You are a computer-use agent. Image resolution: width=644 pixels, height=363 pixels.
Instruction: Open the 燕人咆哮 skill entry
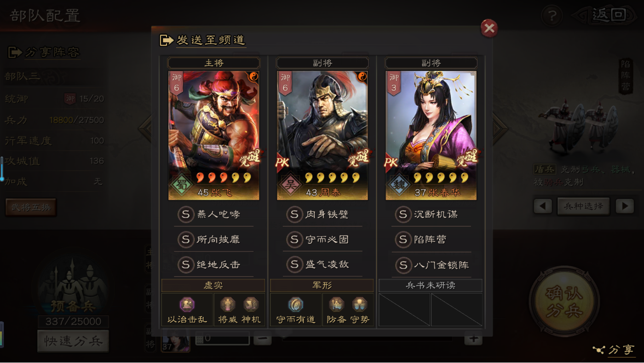click(214, 214)
